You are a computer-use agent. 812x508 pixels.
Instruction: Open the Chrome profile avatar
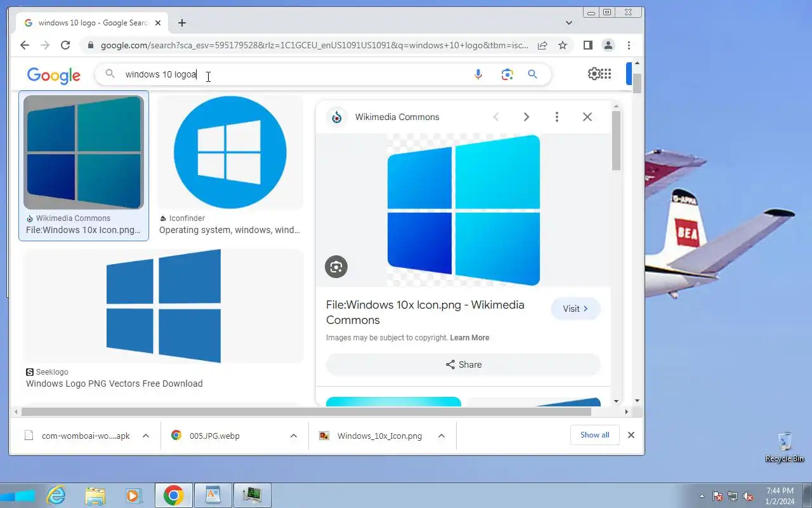click(608, 45)
